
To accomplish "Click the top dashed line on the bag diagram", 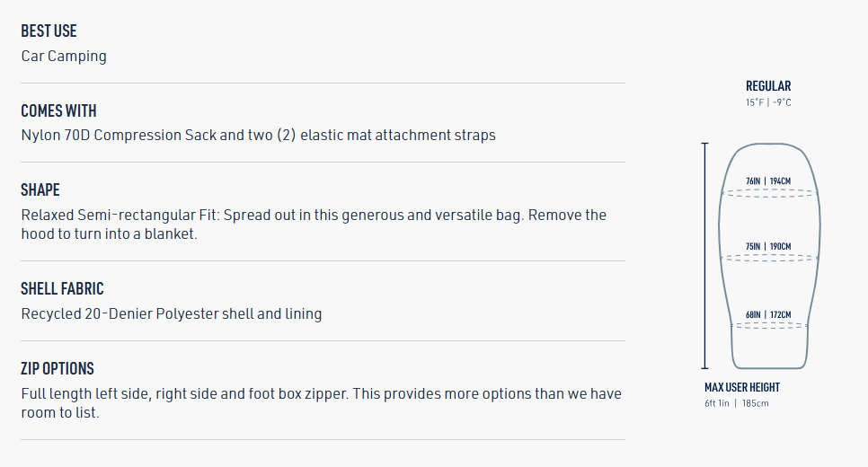I will click(768, 192).
